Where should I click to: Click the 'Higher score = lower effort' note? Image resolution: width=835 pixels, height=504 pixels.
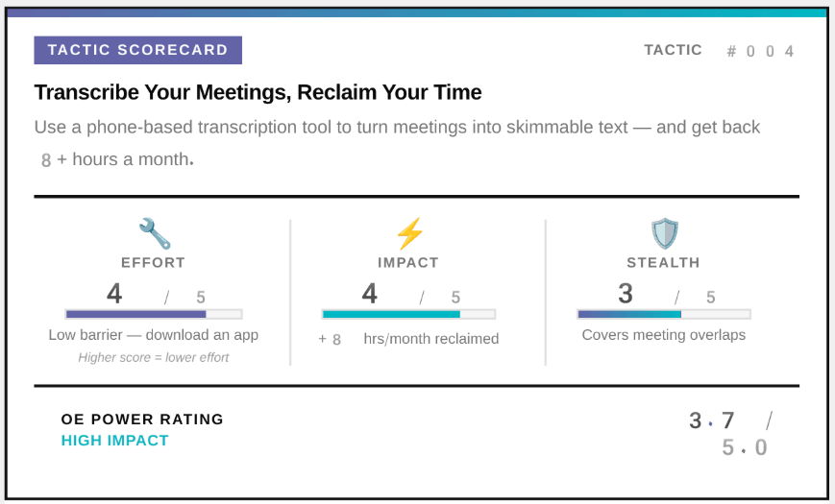click(154, 357)
